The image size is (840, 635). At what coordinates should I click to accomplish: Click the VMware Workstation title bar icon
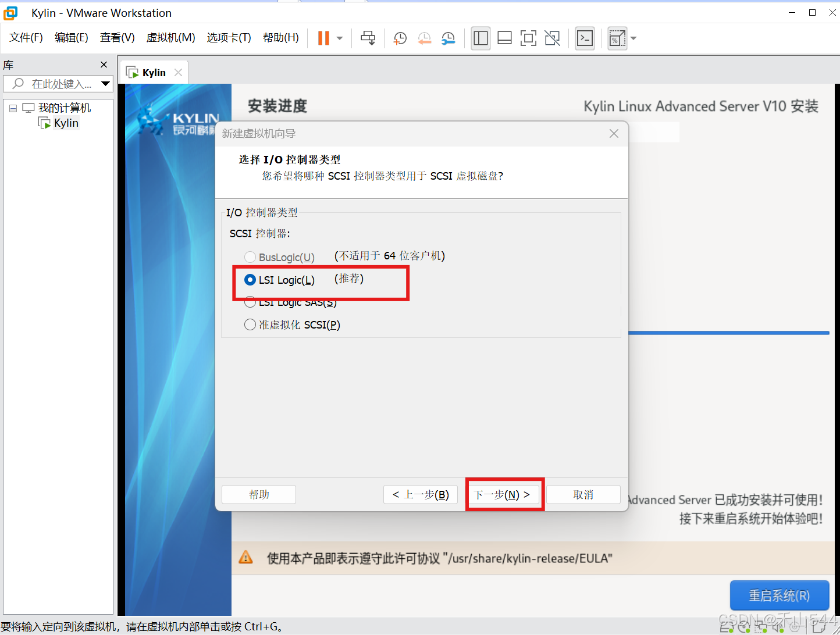point(11,13)
